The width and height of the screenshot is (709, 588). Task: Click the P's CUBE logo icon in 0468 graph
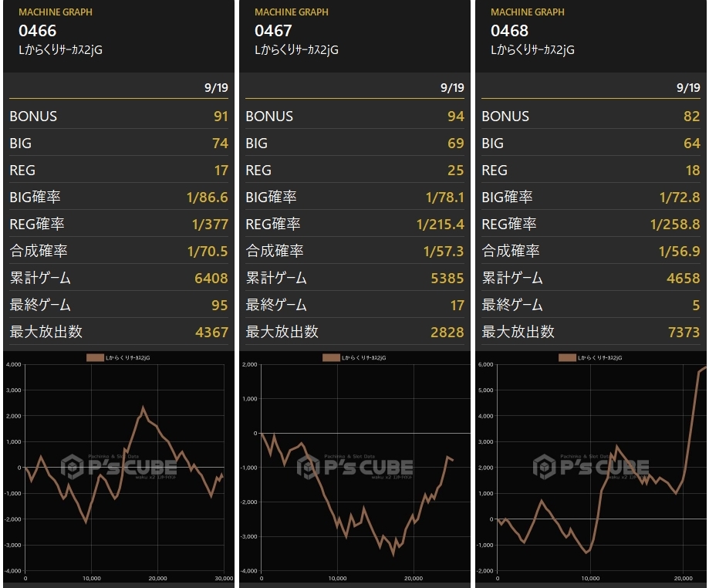545,467
